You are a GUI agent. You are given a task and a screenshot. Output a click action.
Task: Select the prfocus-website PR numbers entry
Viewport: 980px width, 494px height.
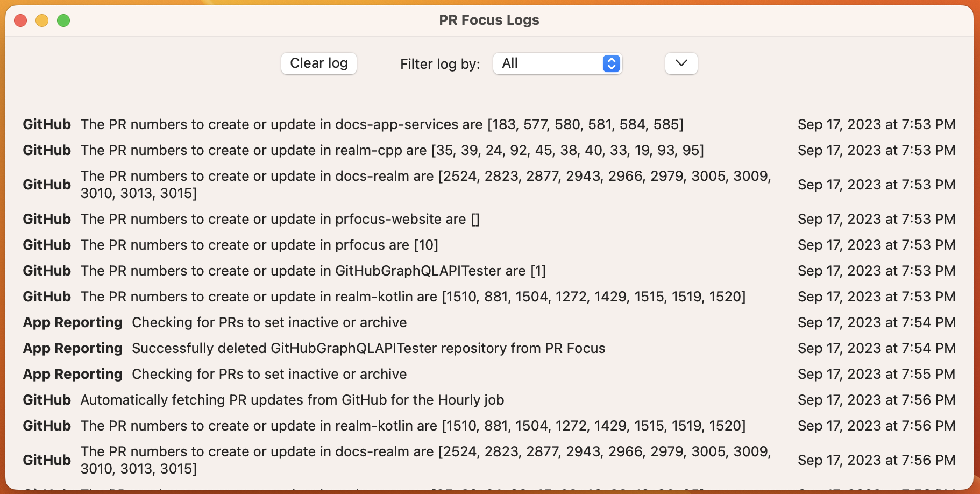pos(489,219)
